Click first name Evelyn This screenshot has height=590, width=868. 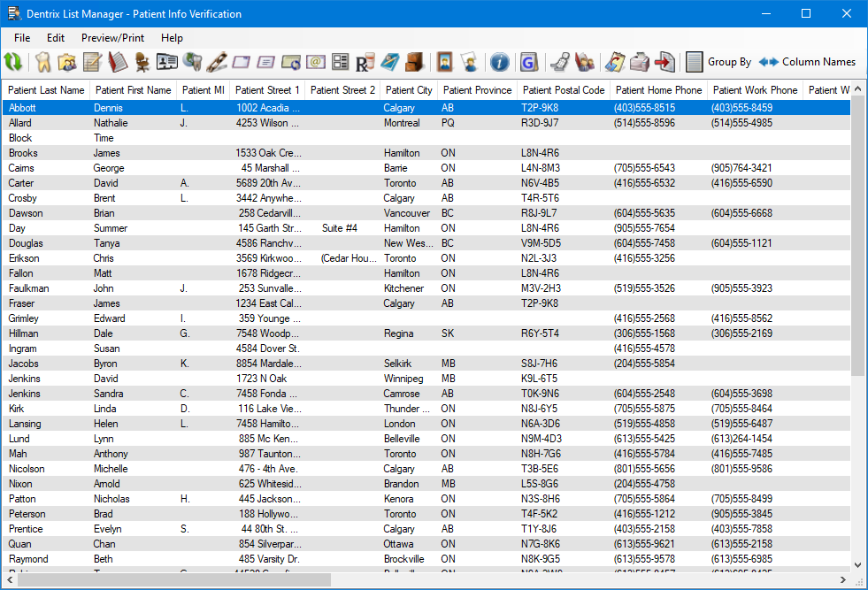pos(107,529)
